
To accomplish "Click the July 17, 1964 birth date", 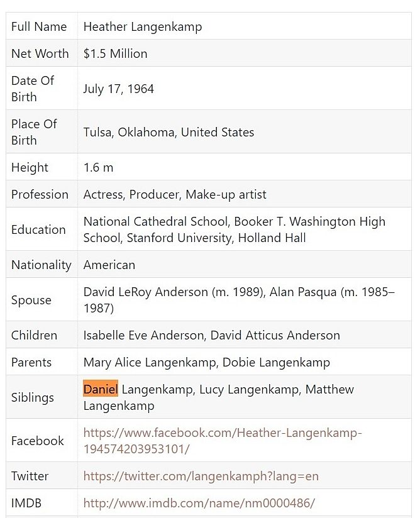I will (x=118, y=89).
